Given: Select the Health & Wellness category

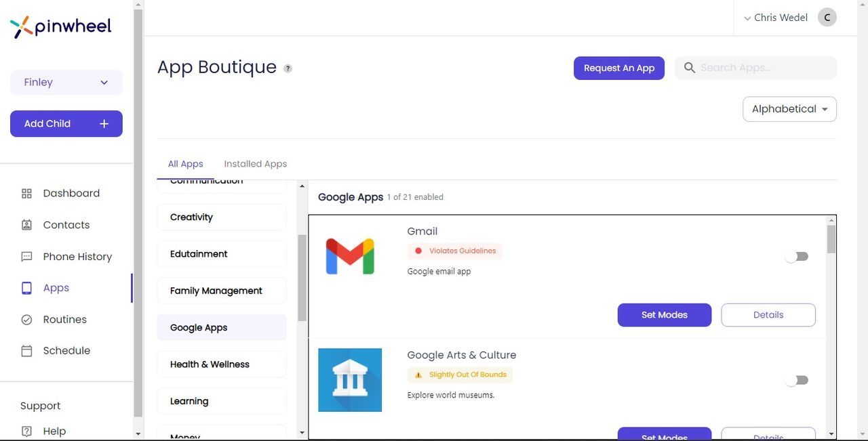Looking at the screenshot, I should [x=222, y=364].
